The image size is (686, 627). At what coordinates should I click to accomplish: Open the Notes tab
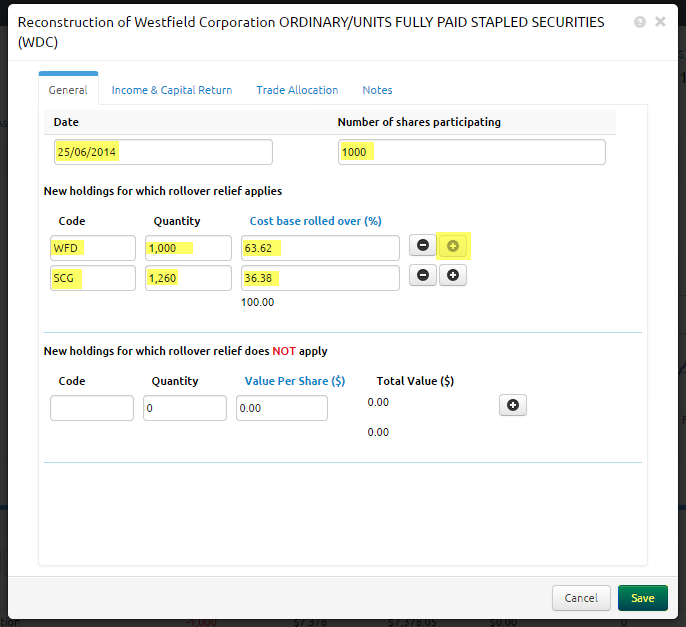[x=377, y=90]
